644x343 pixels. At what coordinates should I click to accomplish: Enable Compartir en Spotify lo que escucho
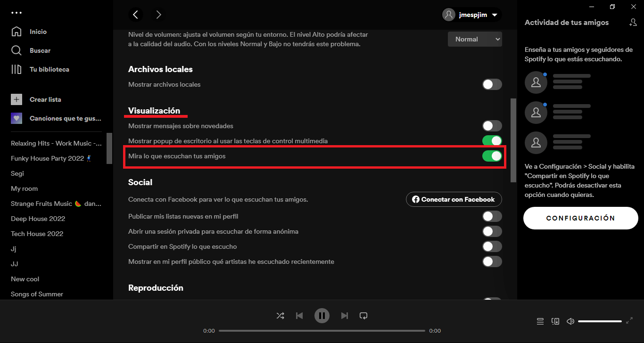(492, 246)
